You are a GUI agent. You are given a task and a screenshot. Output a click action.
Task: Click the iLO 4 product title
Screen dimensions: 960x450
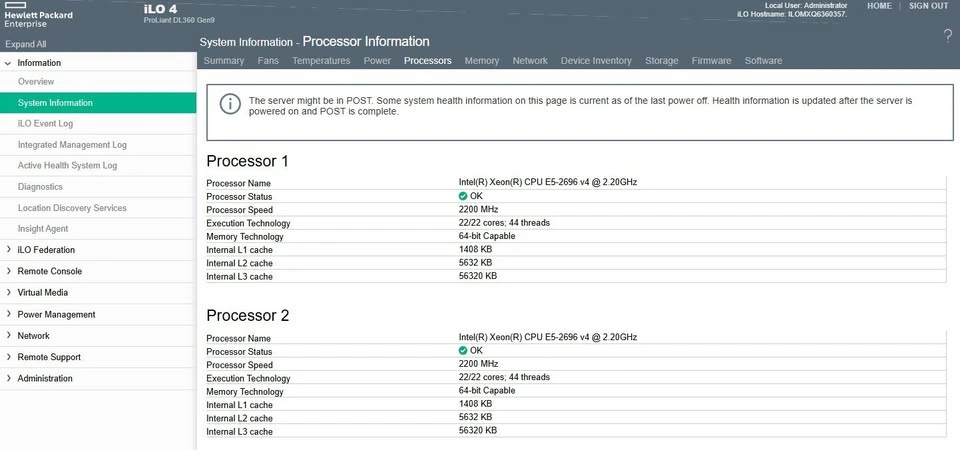160,9
